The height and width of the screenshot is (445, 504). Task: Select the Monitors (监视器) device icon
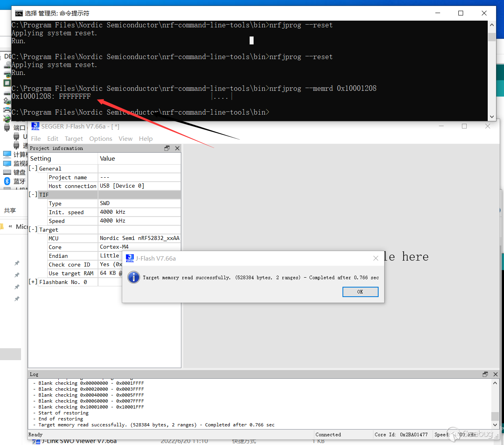coord(7,163)
